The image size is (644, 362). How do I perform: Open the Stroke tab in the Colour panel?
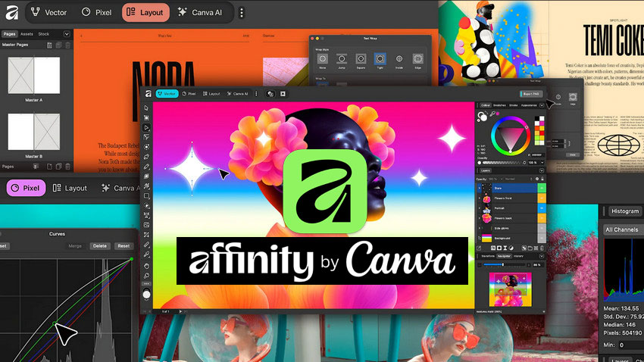[x=514, y=105]
